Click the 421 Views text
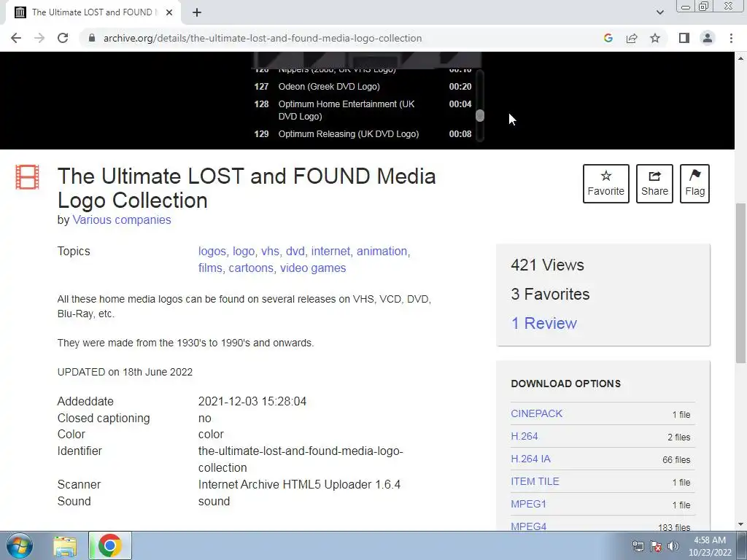This screenshot has height=560, width=747. coord(547,265)
